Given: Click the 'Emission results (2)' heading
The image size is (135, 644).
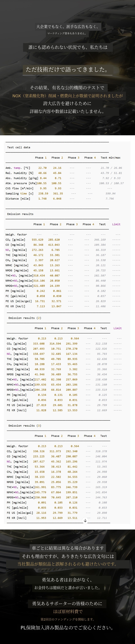Looking at the screenshot, I should click(25, 318).
